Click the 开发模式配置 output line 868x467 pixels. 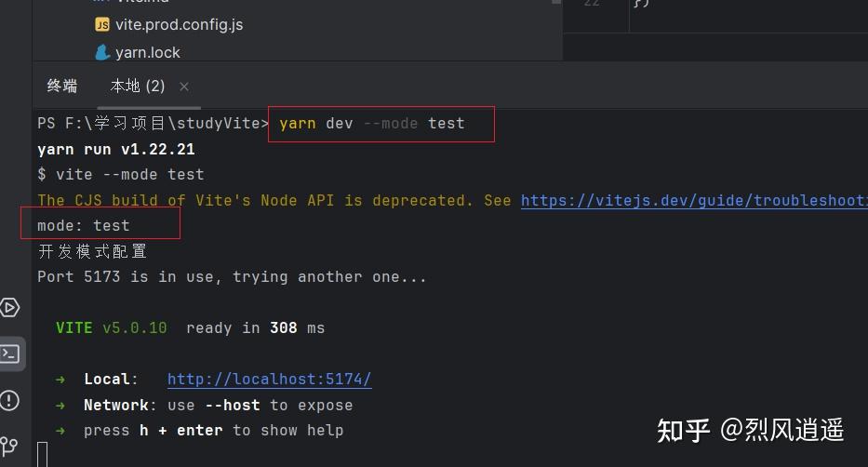pyautogui.click(x=92, y=251)
